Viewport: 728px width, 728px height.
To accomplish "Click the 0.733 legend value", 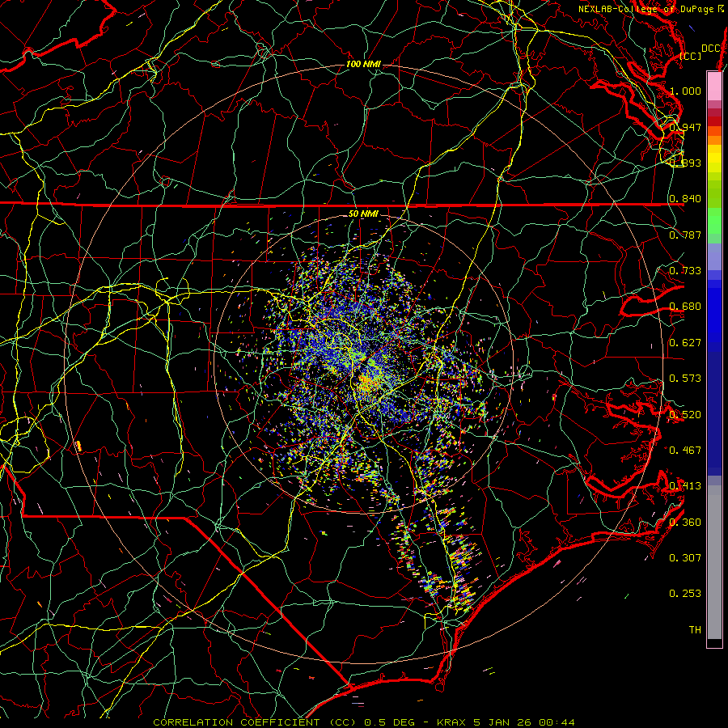I will (x=685, y=271).
